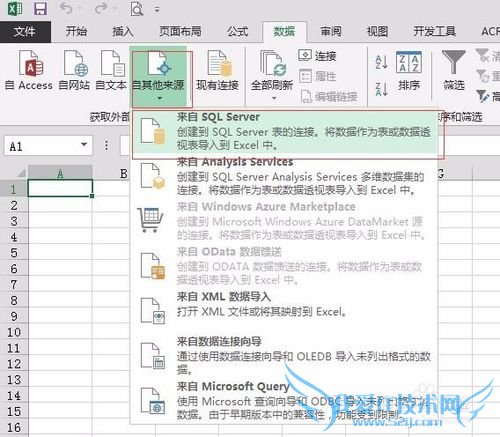This screenshot has height=437, width=500.
Task: Select row 10 header
Action: (14, 332)
